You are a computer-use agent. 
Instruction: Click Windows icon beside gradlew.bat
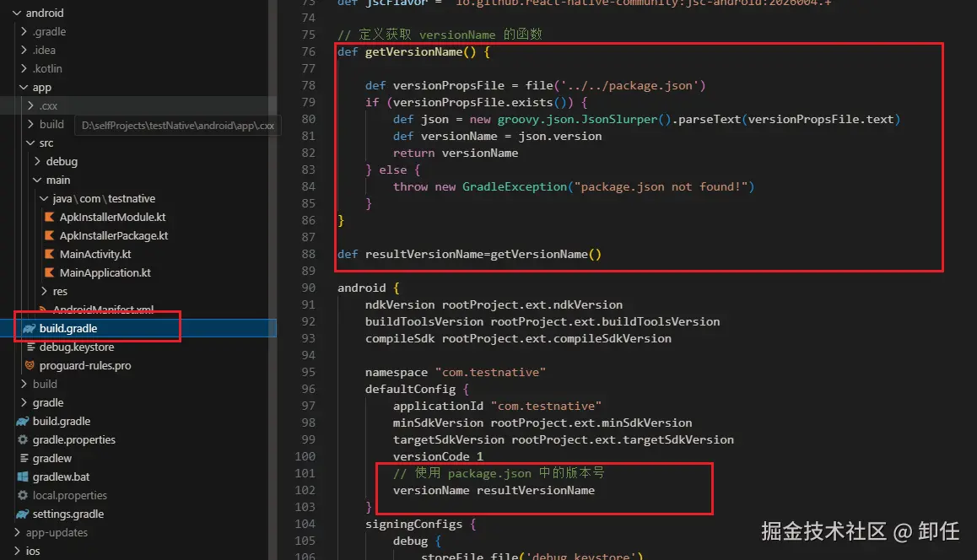click(x=23, y=477)
